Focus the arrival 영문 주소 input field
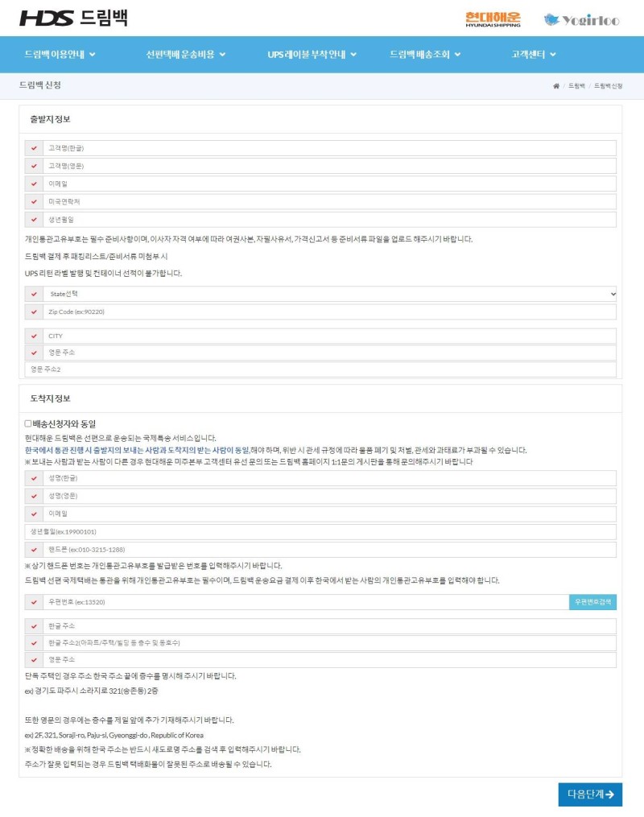Viewport: 644px width, 817px height. [x=330, y=660]
